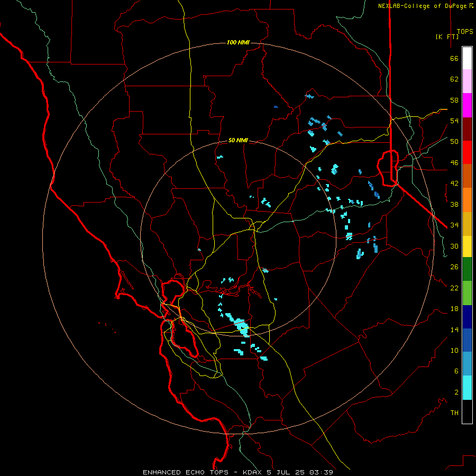
Task: Click the ENHANCED ECHO TOPS caption
Action: tap(186, 472)
